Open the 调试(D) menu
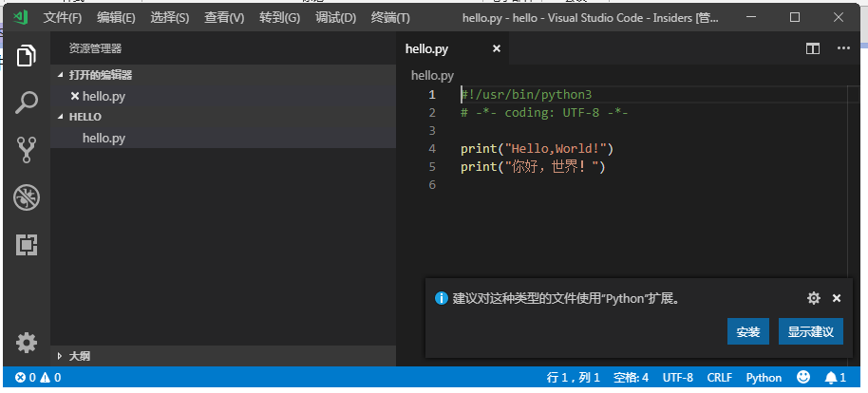 click(x=335, y=18)
